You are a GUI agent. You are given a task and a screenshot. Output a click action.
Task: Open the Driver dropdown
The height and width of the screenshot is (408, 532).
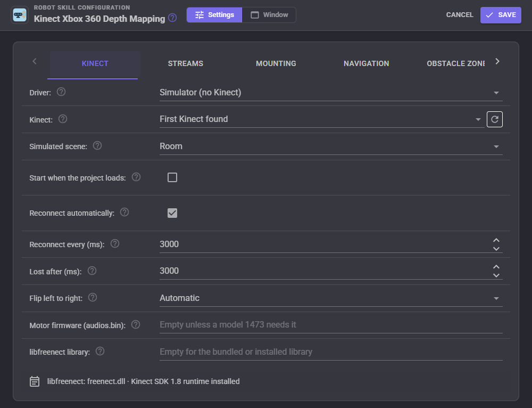coord(331,92)
